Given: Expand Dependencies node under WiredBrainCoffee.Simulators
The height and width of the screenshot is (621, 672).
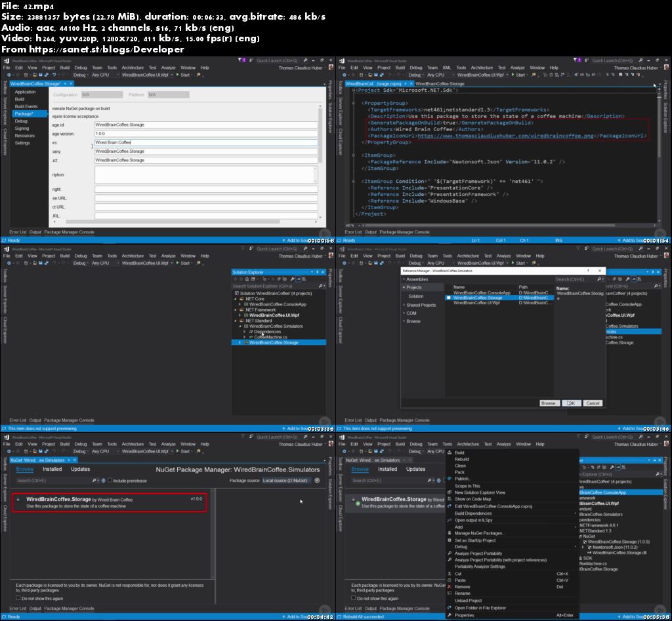Looking at the screenshot, I should (x=244, y=332).
